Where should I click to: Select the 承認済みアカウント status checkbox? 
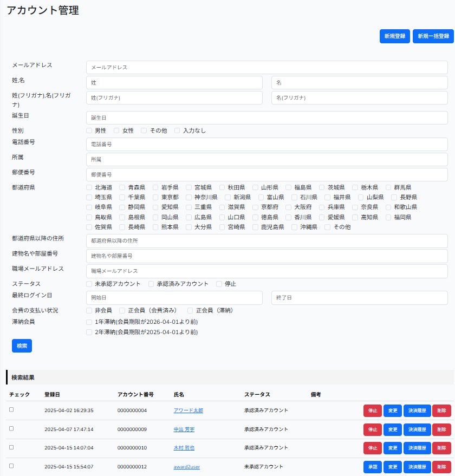click(151, 284)
